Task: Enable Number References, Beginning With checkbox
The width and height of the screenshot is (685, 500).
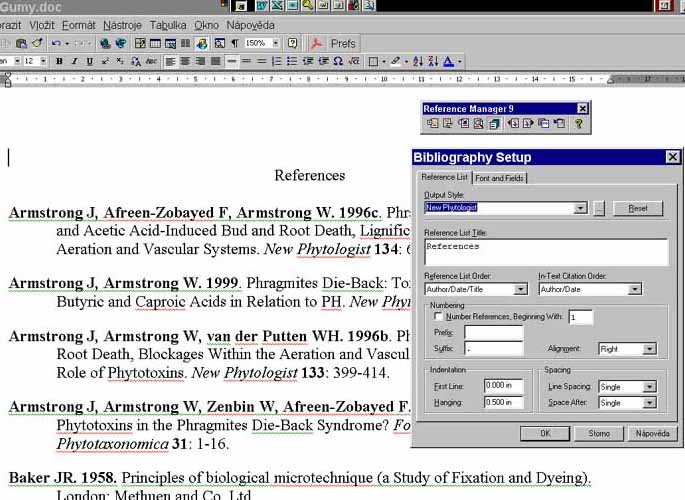Action: coord(438,316)
